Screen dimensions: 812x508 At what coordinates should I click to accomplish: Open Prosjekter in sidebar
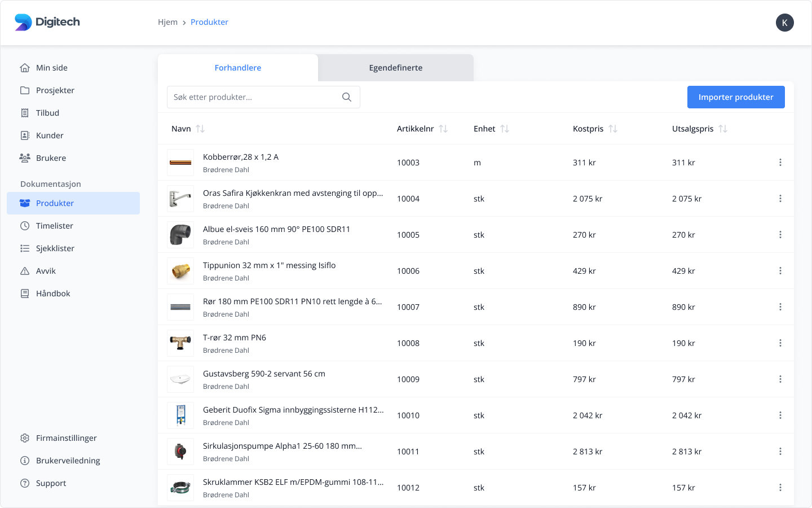(73, 90)
